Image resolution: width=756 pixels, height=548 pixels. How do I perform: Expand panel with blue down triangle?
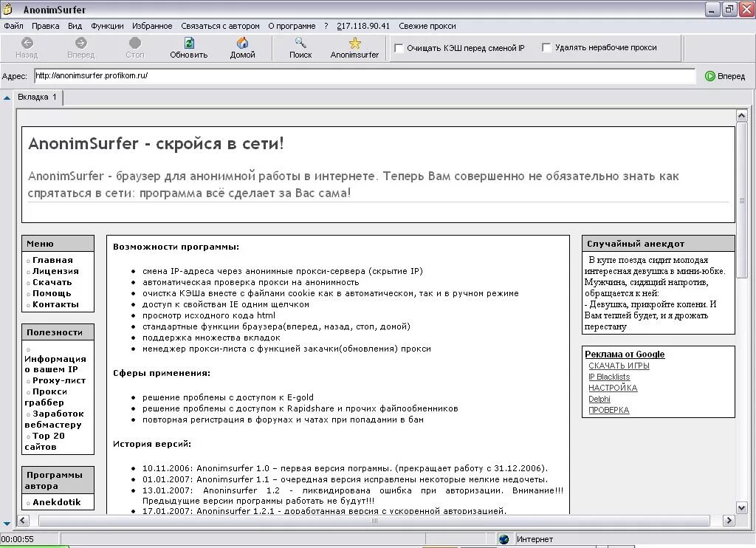(x=7, y=524)
